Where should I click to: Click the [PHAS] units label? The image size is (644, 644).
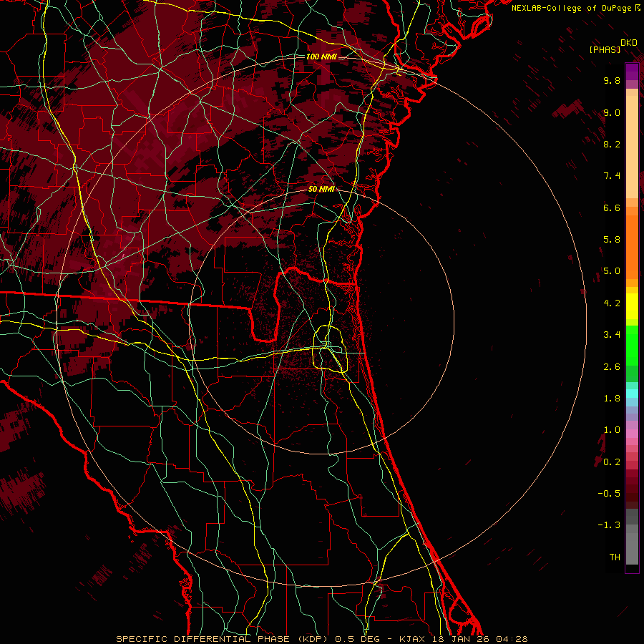[605, 49]
